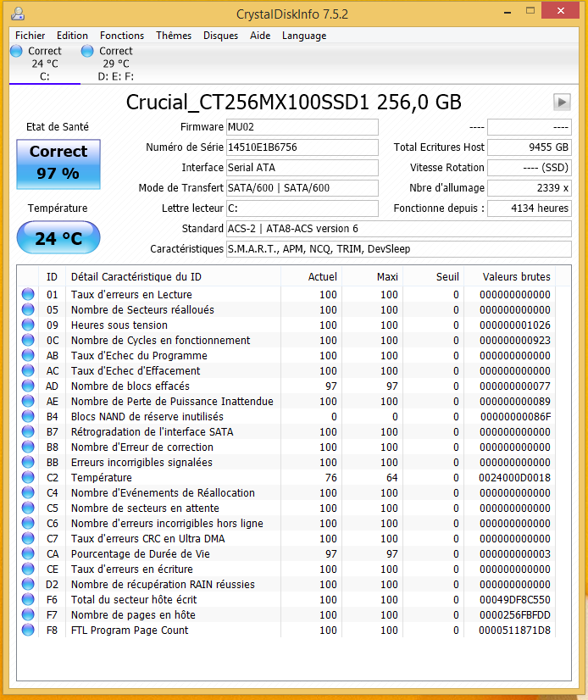This screenshot has height=700, width=588.
Task: Click the 24 °C temperature button
Action: (58, 237)
